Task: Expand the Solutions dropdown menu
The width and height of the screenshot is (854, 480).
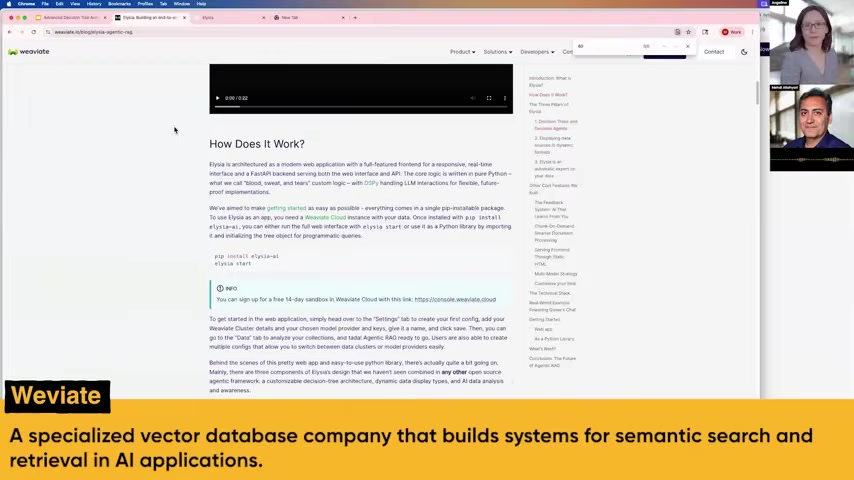Action: click(x=497, y=52)
